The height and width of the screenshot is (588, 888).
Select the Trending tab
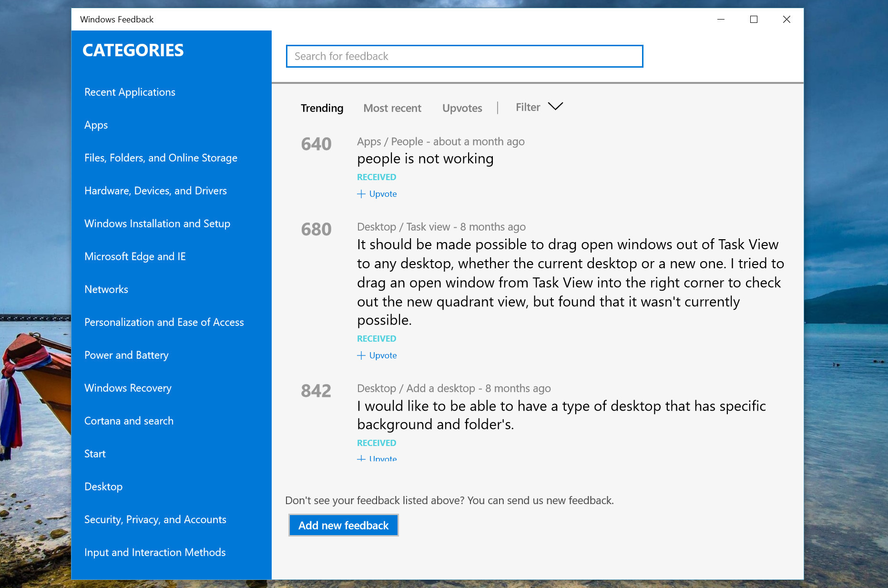point(322,108)
